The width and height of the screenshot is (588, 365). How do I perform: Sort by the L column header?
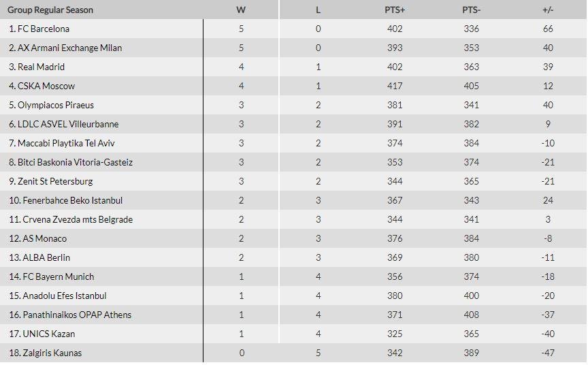[318, 10]
